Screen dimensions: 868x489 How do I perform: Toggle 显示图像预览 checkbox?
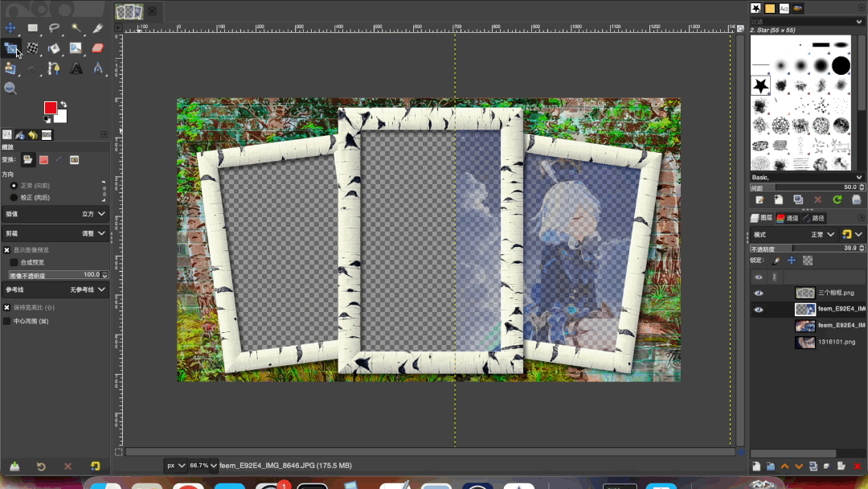tap(7, 250)
